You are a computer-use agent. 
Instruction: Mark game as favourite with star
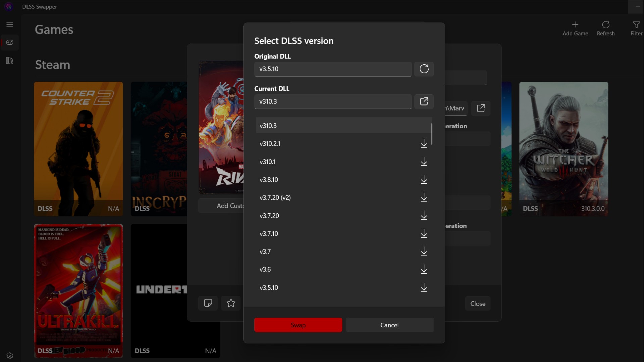(231, 303)
